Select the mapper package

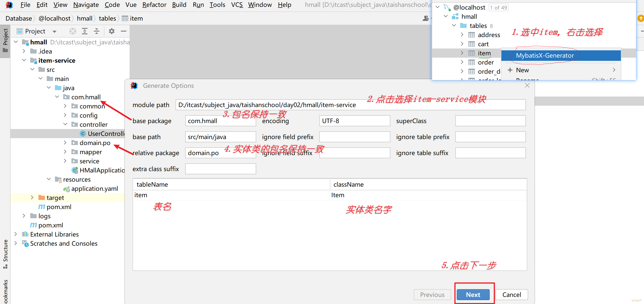click(90, 152)
